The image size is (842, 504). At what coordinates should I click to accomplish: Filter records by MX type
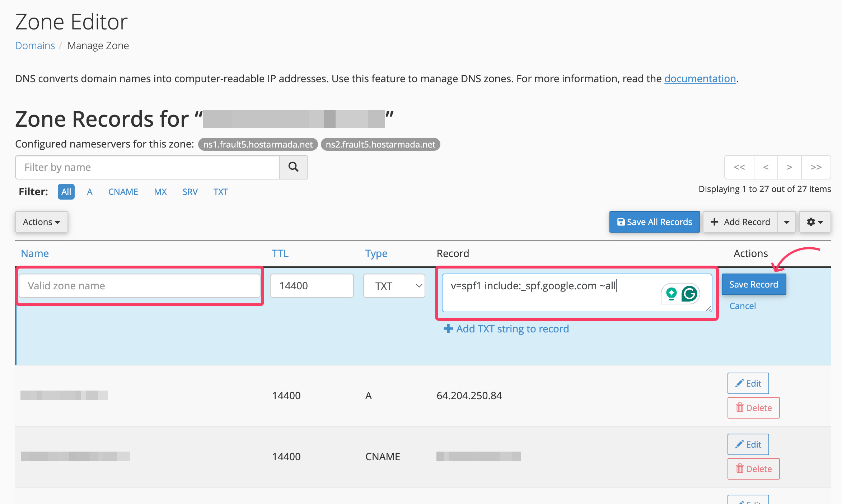click(x=160, y=192)
